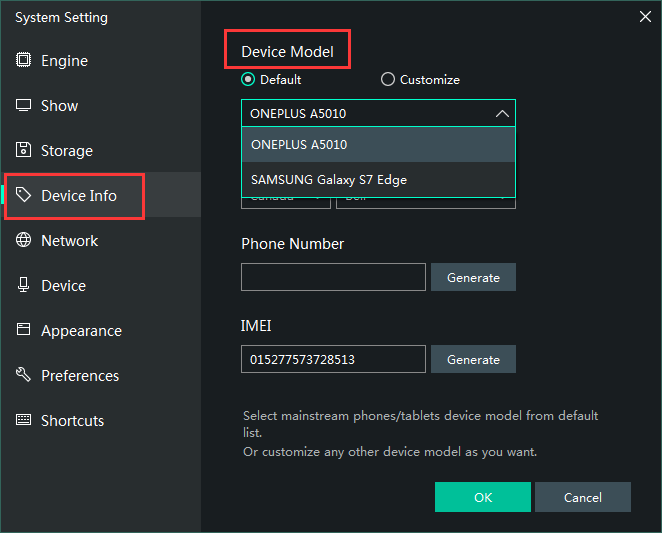Click the Device Info tag icon
Viewport: 662px width, 533px height.
point(23,196)
